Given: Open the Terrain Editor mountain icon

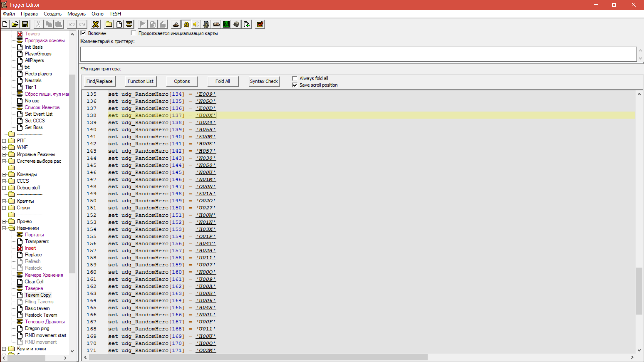Looking at the screenshot, I should tap(176, 24).
